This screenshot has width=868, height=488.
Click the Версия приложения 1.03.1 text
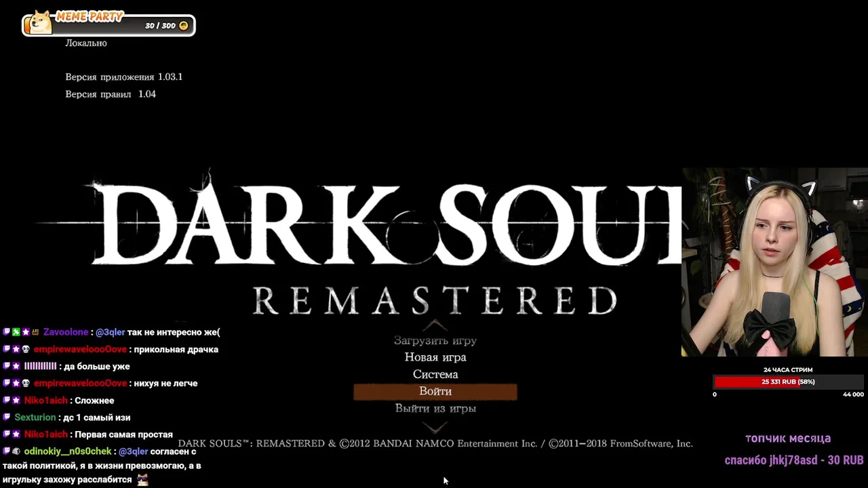pos(123,77)
